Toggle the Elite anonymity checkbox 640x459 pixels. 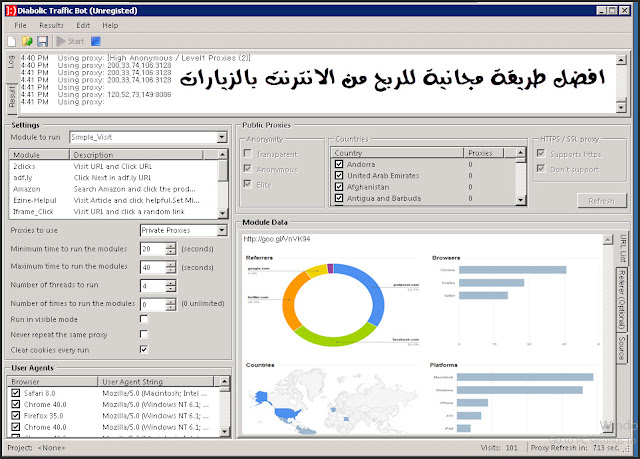point(247,184)
